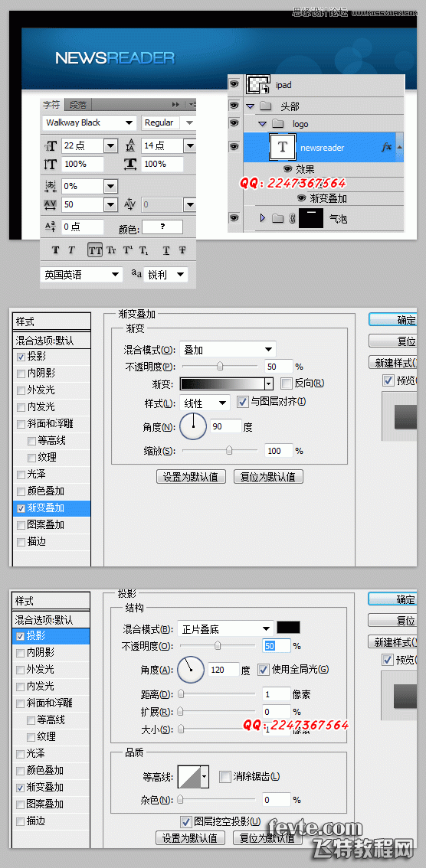Open the 22点 font size dropdown arrow
The image size is (426, 868).
click(x=111, y=145)
